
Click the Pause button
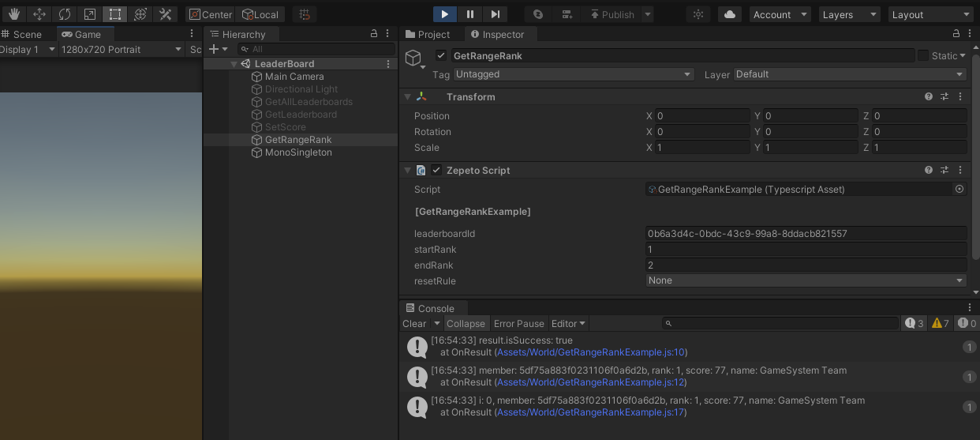click(x=470, y=14)
